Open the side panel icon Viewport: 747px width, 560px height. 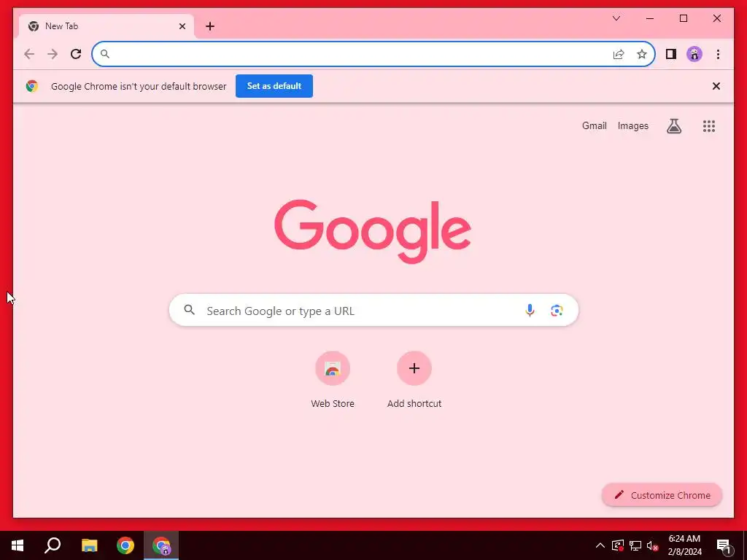coord(671,54)
